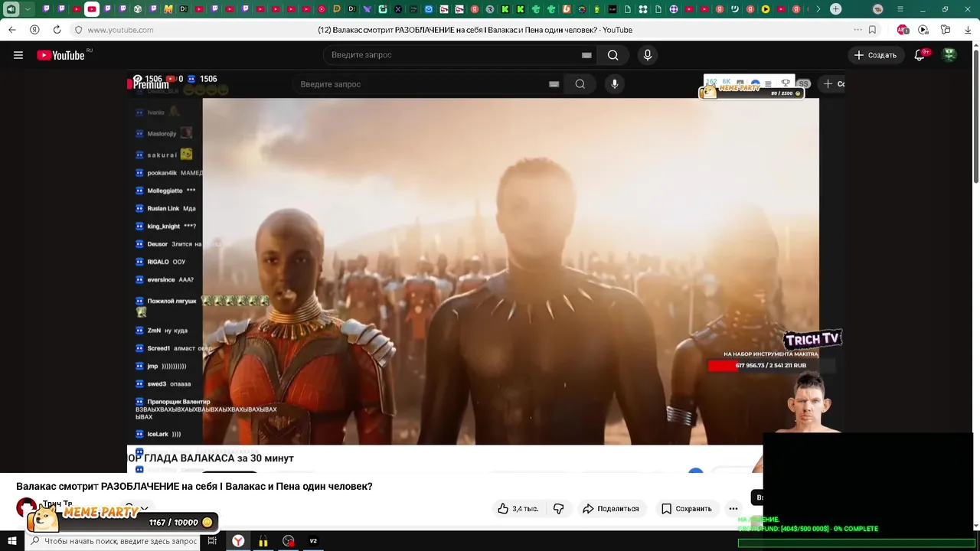Viewport: 980px width, 551px height.
Task: Open the more actions three-dot button below video
Action: click(733, 509)
